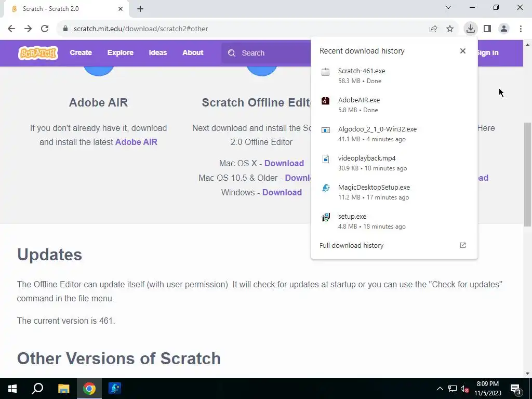
Task: Click the Sign in link
Action: click(487, 52)
